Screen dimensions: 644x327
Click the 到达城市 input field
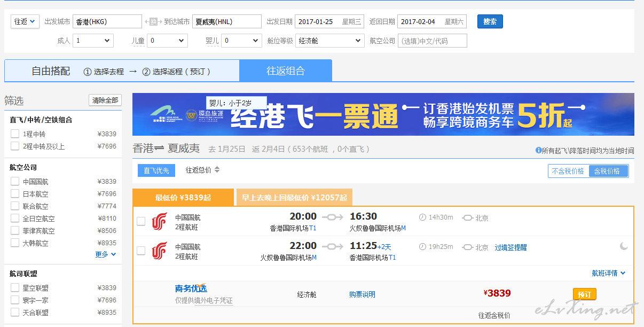tap(227, 21)
